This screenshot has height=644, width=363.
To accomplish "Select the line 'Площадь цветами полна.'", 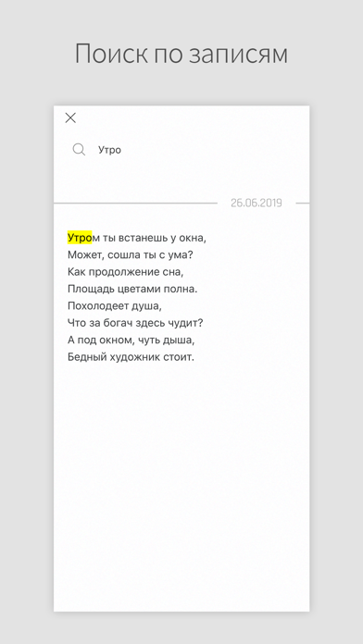I will pyautogui.click(x=132, y=289).
